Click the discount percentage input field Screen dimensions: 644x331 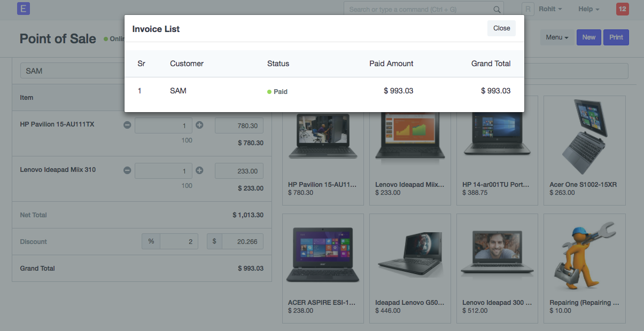pos(179,241)
